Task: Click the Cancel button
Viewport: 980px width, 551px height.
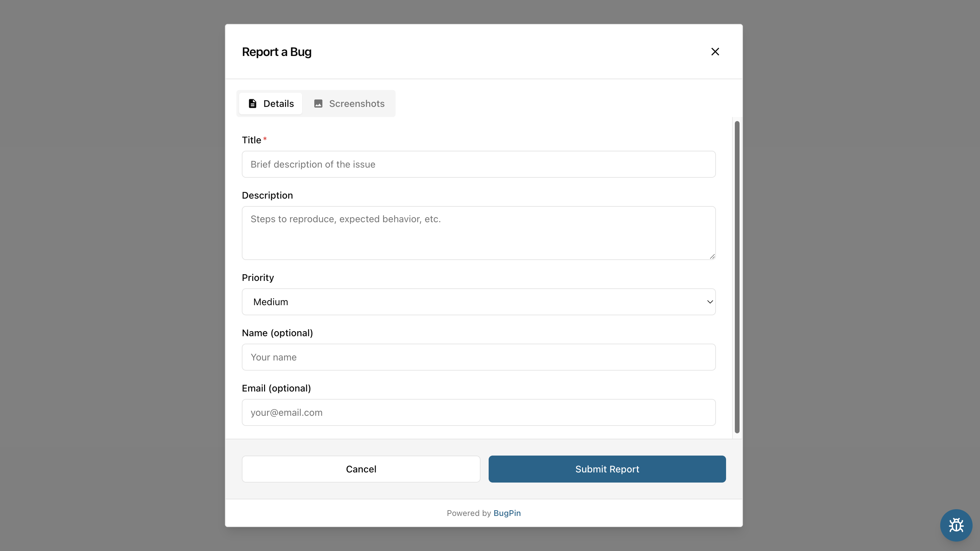Action: 361,469
